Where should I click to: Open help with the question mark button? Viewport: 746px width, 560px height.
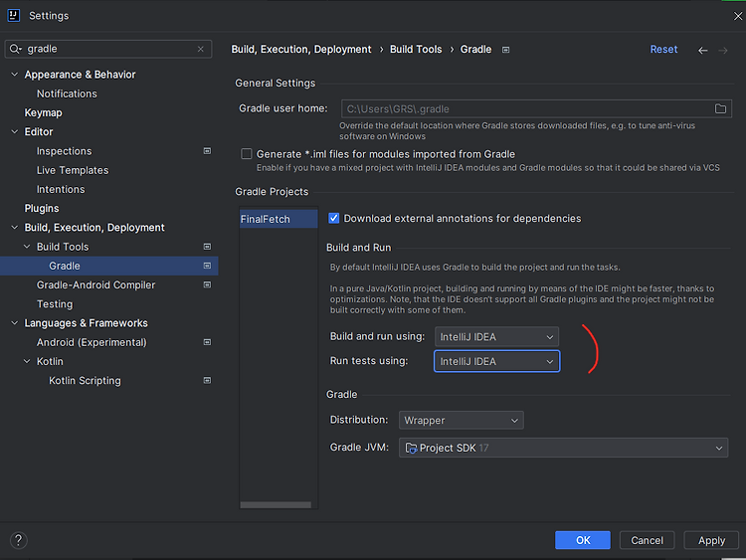(19, 540)
